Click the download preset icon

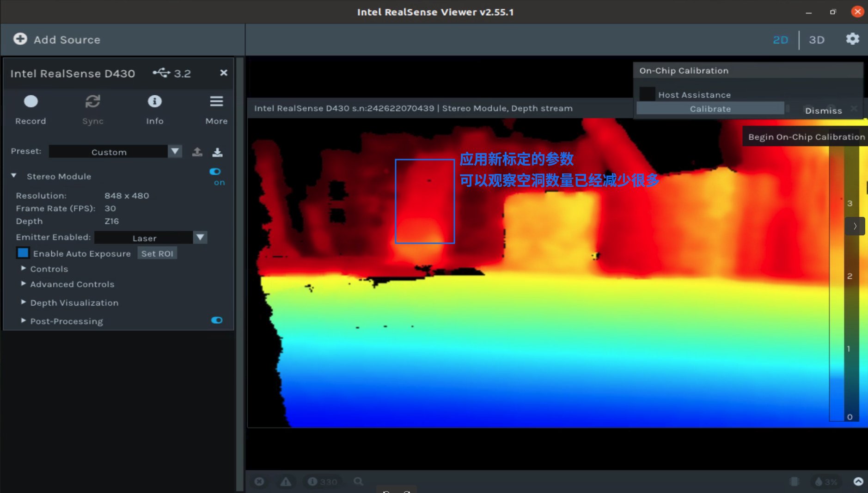[217, 152]
